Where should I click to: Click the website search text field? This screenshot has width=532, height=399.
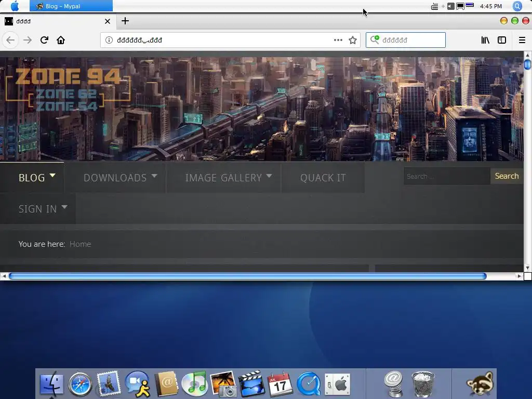pyautogui.click(x=447, y=176)
